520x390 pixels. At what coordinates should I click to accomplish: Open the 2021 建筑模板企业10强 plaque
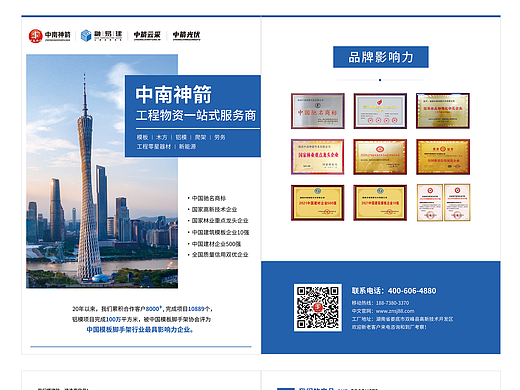380,203
